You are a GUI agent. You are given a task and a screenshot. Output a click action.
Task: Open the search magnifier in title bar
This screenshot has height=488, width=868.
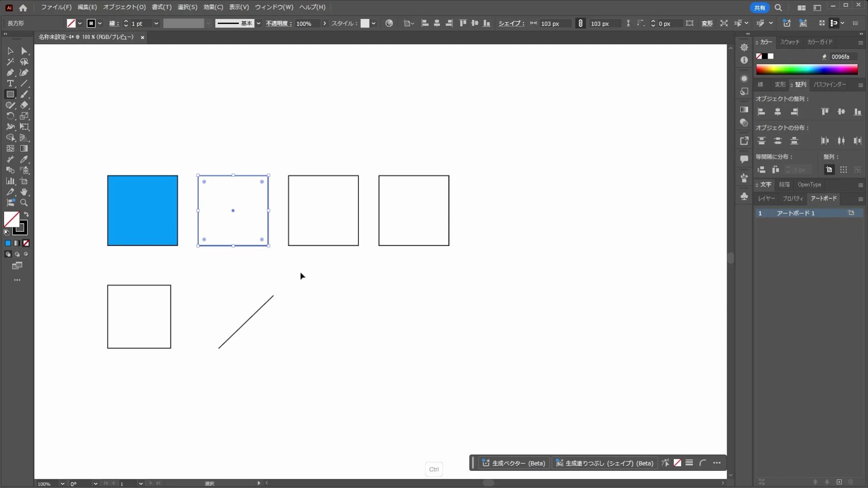[x=778, y=8]
